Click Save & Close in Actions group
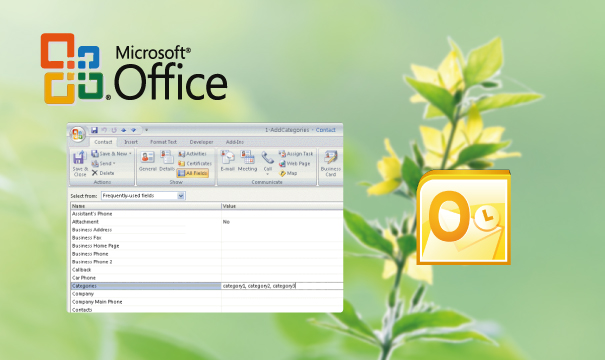The width and height of the screenshot is (605, 360). pyautogui.click(x=80, y=164)
